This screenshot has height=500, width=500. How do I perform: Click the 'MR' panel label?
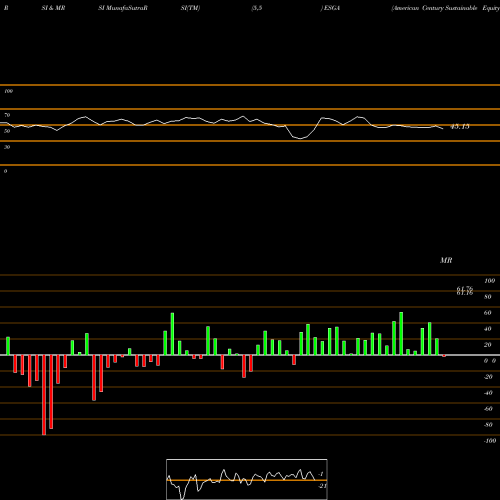pos(446,260)
